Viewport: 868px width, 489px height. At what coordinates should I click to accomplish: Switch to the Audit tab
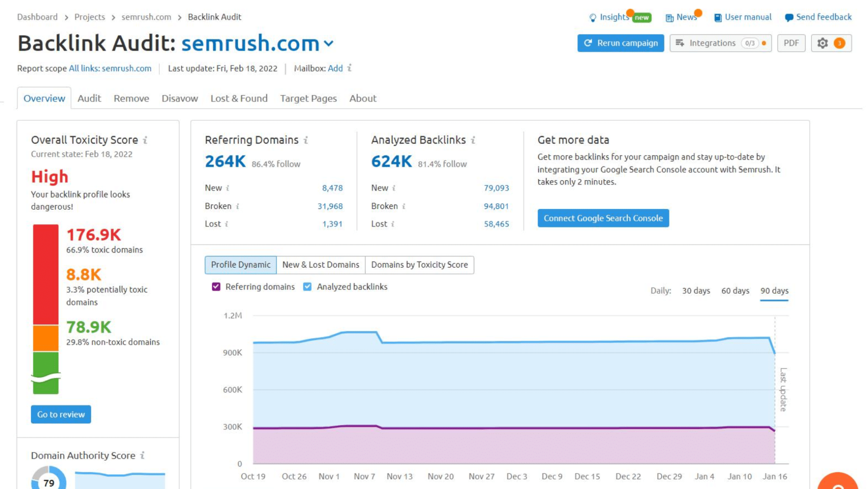click(89, 98)
